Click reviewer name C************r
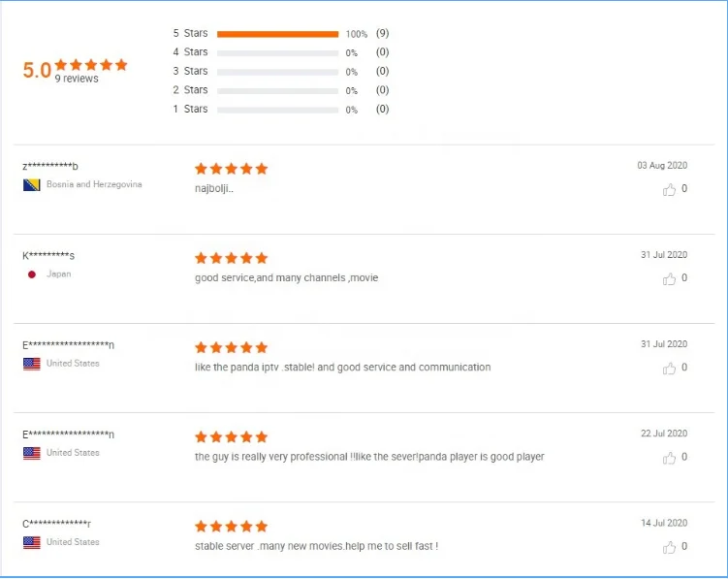The width and height of the screenshot is (728, 579). [x=57, y=525]
